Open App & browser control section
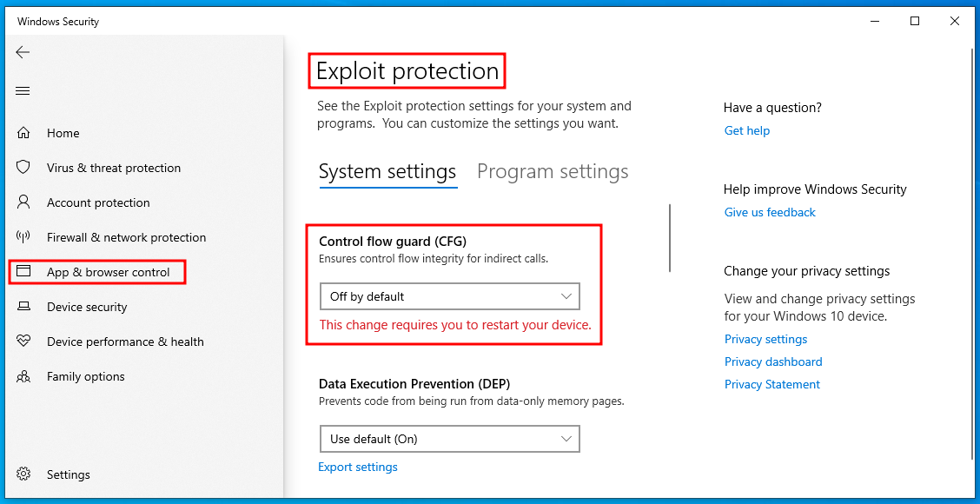Screen dimensions: 980x504 (x=108, y=272)
